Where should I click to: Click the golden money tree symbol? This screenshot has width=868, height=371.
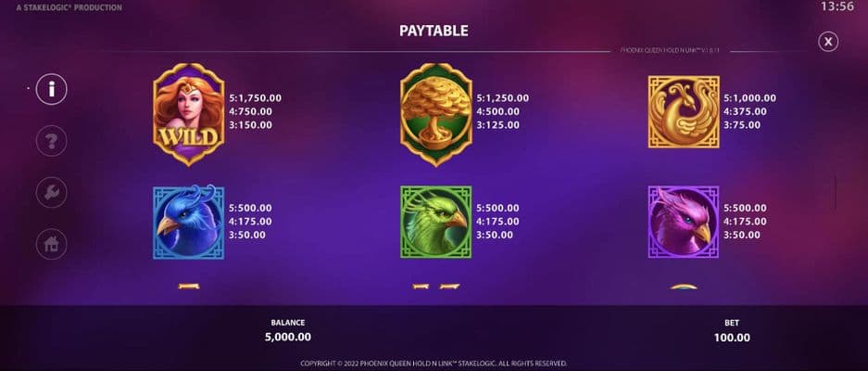(x=436, y=114)
